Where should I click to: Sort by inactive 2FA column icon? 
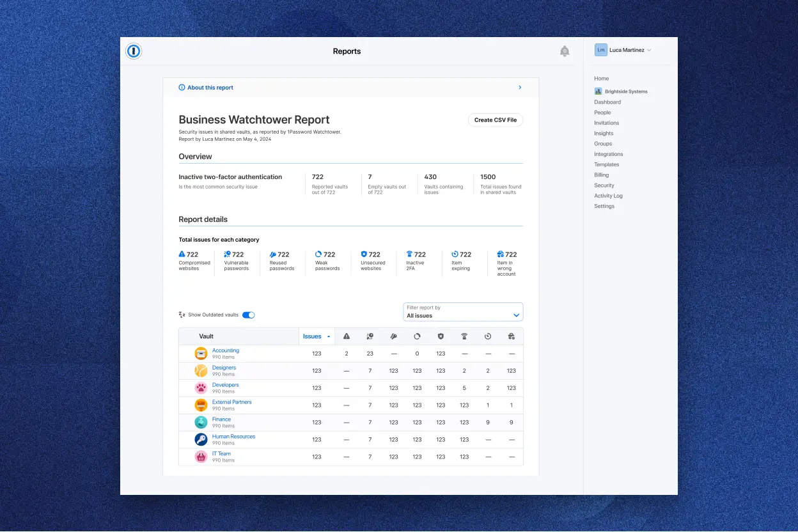click(464, 336)
